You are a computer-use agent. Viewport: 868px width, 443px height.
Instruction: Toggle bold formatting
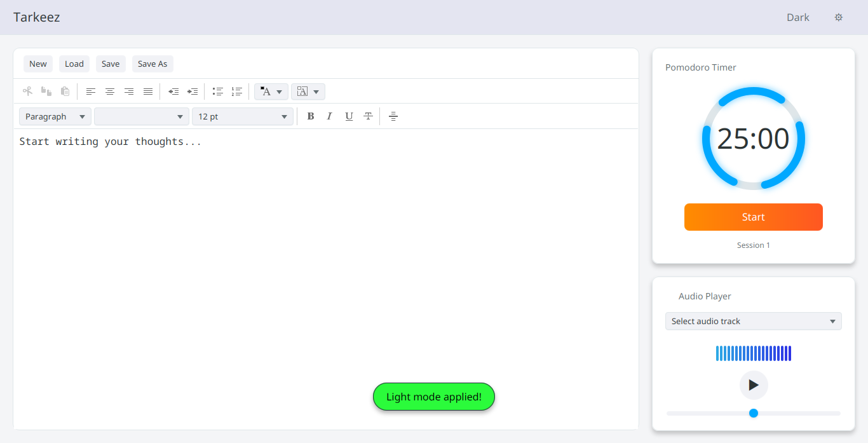[x=311, y=116]
